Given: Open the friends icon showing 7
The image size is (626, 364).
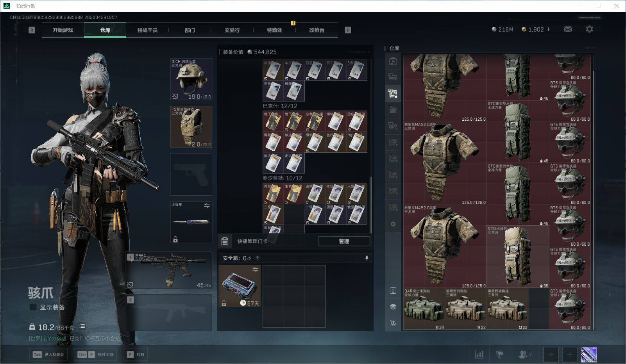Looking at the screenshot, I should (525, 354).
